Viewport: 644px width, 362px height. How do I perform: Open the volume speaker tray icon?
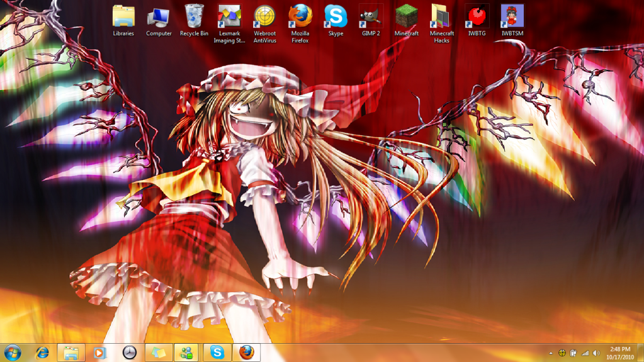point(596,353)
